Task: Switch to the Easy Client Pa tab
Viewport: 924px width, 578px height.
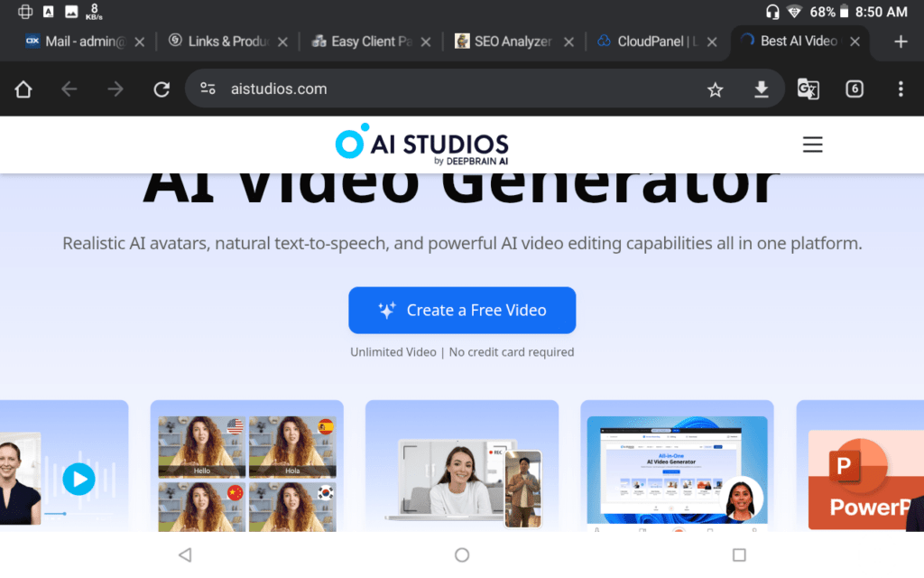Action: (363, 42)
